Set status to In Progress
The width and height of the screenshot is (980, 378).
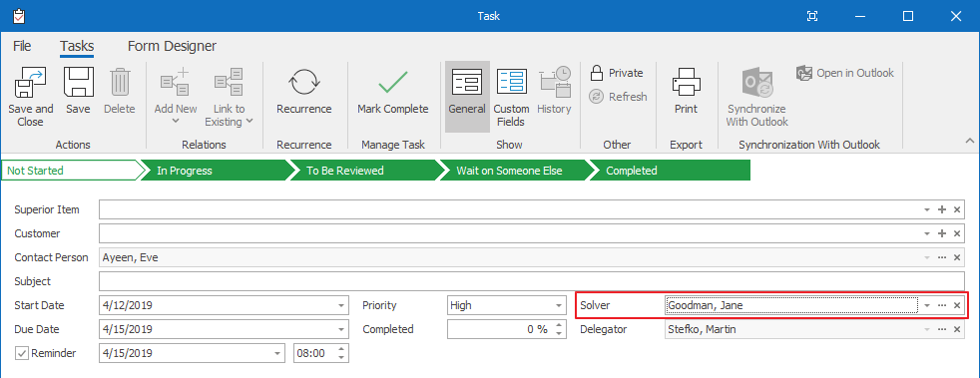(x=216, y=171)
